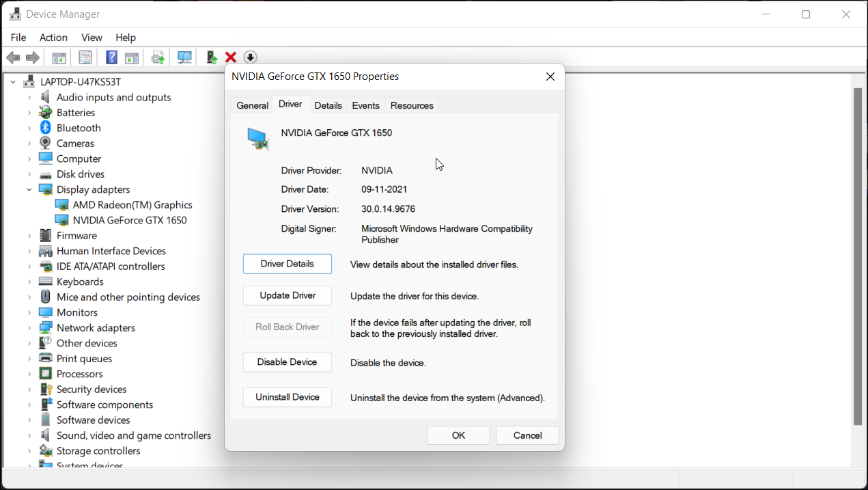This screenshot has width=868, height=490.
Task: Expand the Audio inputs and outputs node
Action: pos(29,98)
